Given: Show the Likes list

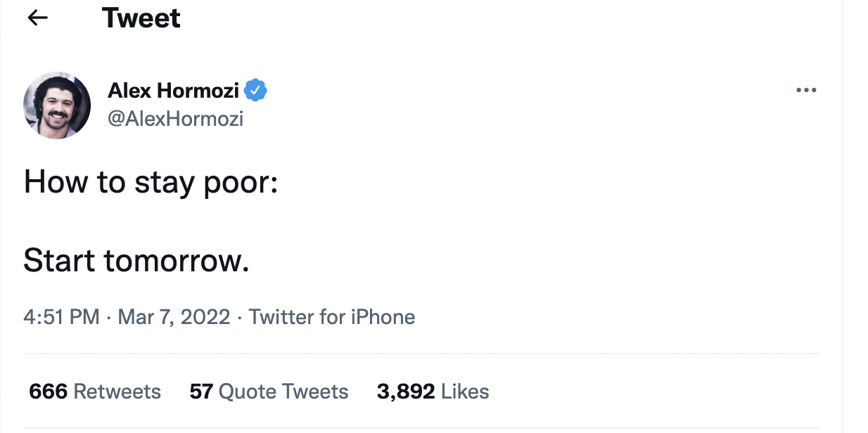Looking at the screenshot, I should pyautogui.click(x=465, y=392).
